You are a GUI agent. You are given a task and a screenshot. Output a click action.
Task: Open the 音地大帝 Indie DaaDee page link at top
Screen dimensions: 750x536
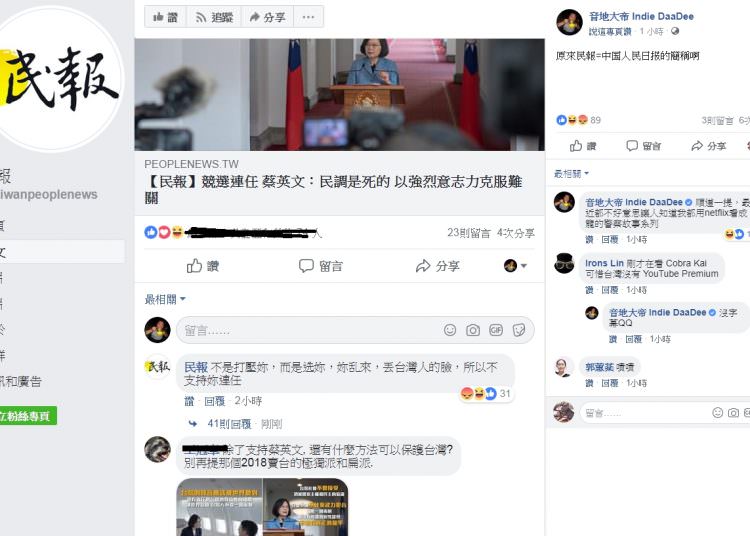coord(641,16)
